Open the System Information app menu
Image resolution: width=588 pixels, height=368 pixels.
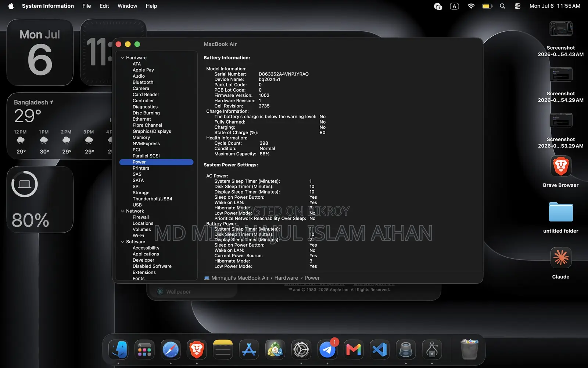click(48, 6)
